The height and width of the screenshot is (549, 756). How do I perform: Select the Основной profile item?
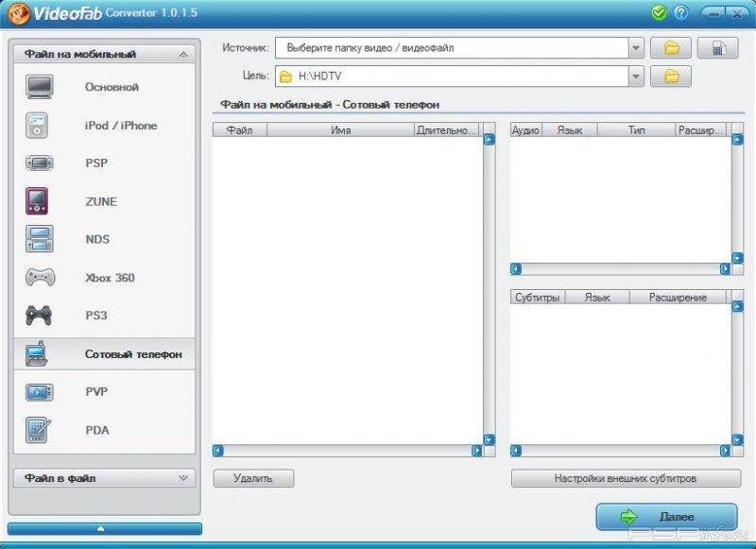[112, 87]
